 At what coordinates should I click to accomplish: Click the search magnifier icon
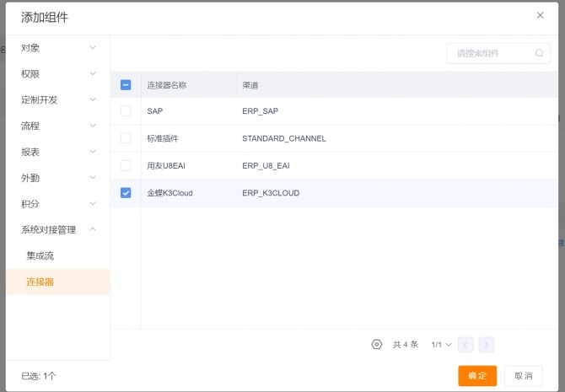(x=540, y=53)
